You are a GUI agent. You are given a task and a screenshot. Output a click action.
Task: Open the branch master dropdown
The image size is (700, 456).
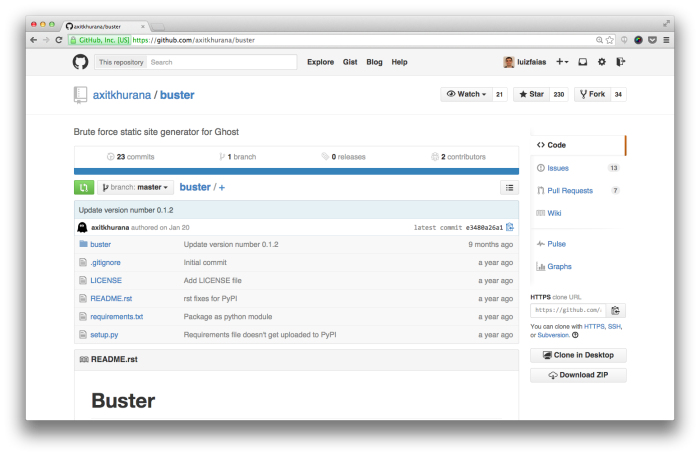135,188
